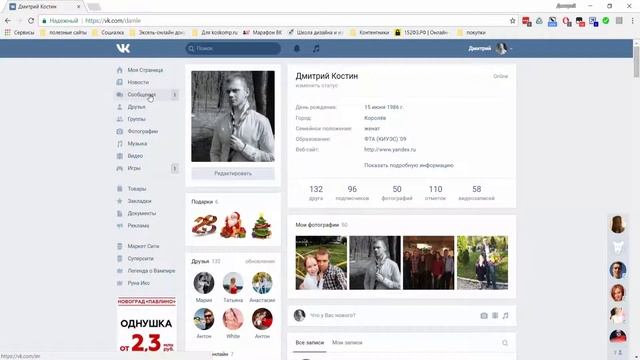The image size is (640, 360).
Task: Click the VK logo in header
Action: (x=123, y=48)
